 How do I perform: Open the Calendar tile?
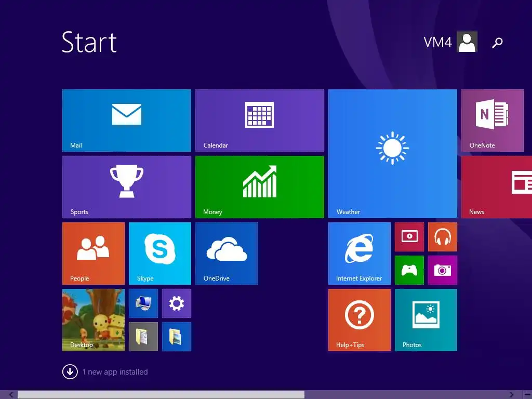point(260,121)
